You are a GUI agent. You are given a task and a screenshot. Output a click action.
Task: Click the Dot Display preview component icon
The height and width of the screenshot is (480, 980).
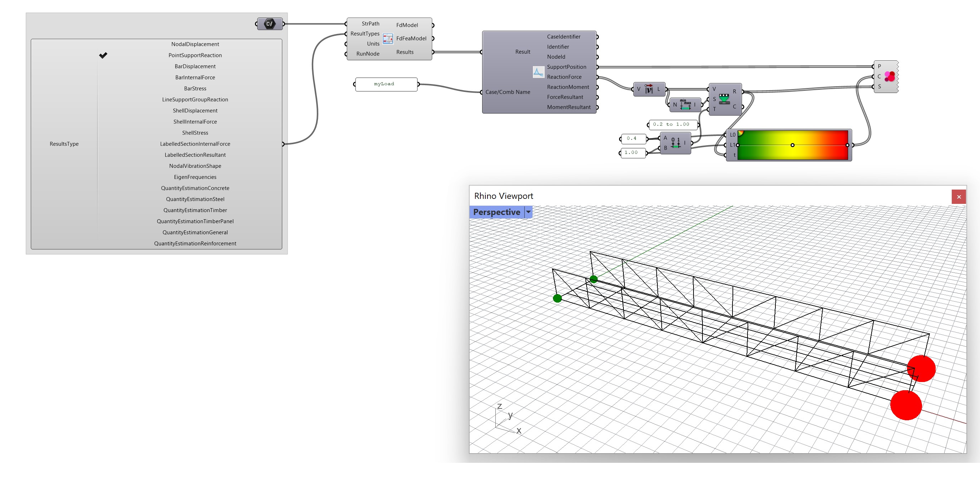(x=889, y=77)
